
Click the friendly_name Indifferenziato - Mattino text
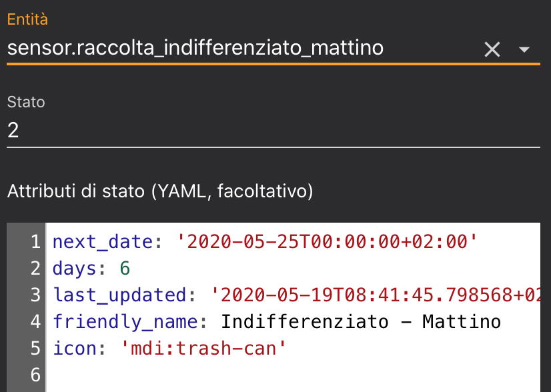click(360, 322)
